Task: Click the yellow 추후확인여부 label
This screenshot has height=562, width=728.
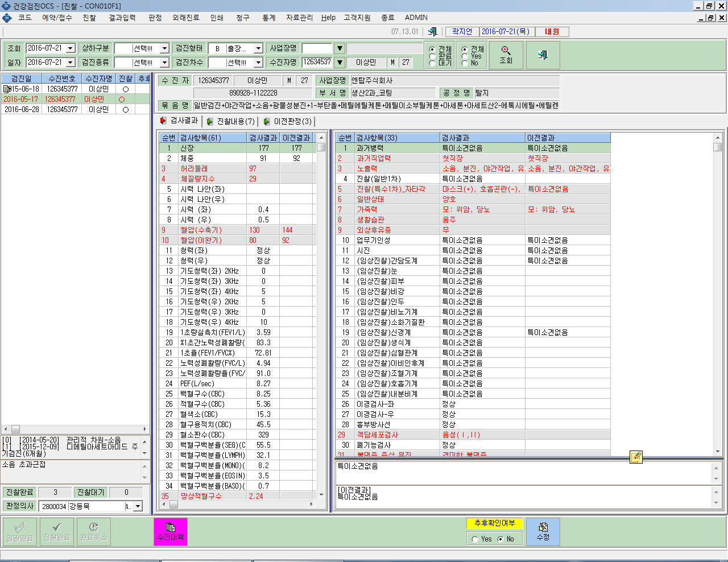Action: pyautogui.click(x=495, y=523)
